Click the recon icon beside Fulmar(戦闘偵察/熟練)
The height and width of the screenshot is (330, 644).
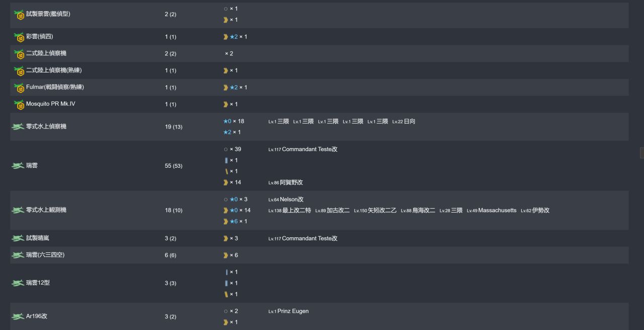click(19, 88)
